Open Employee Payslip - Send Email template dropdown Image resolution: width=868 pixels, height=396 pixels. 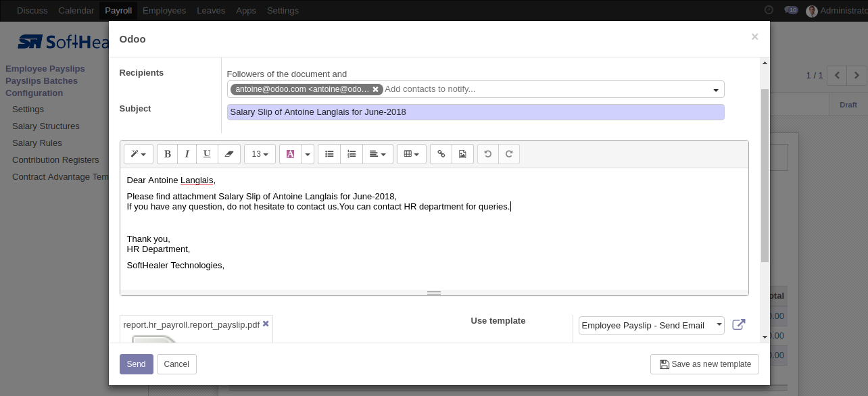(651, 325)
